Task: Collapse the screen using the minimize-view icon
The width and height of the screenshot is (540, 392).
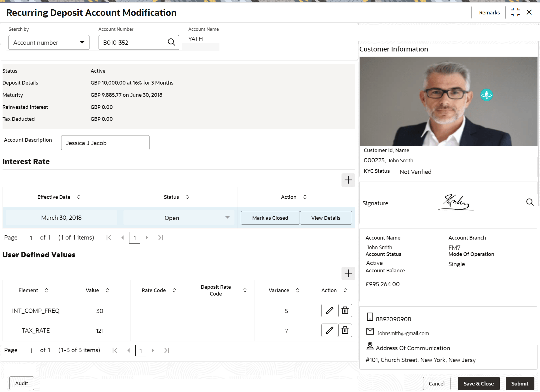Action: pos(515,12)
